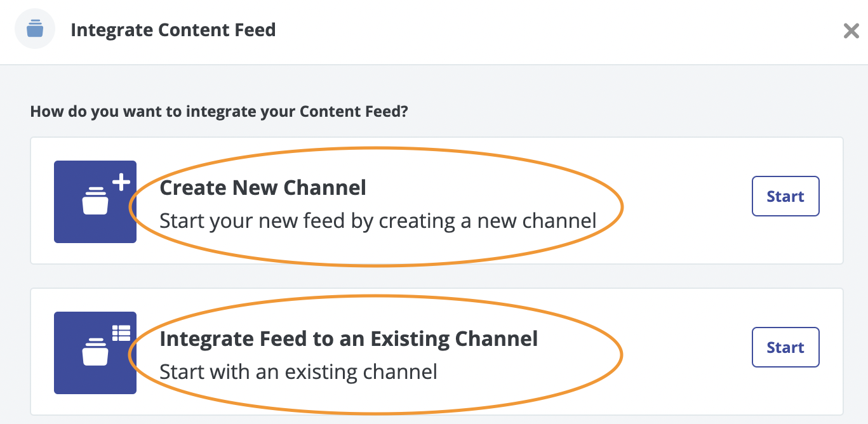Click the Integrate Content Feed dialog title
The image size is (868, 424).
click(173, 30)
